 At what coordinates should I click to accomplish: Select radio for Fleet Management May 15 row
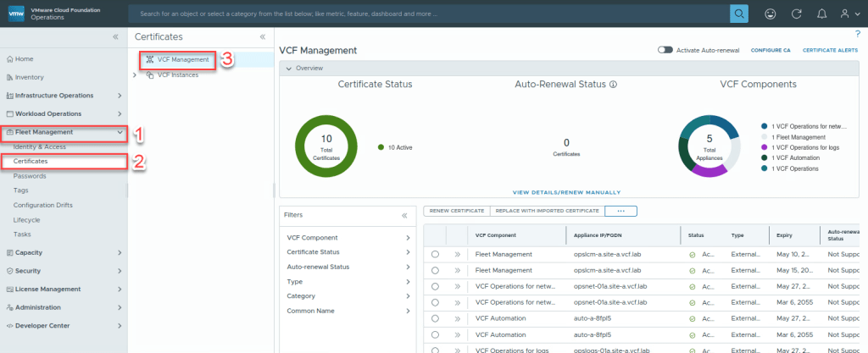tap(435, 271)
